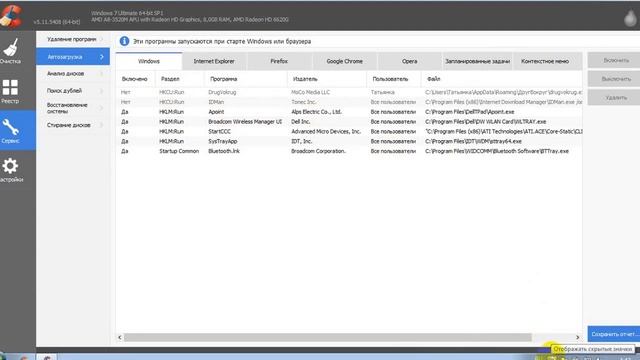Switch to the Firefox tab
The height and width of the screenshot is (360, 640).
click(279, 61)
